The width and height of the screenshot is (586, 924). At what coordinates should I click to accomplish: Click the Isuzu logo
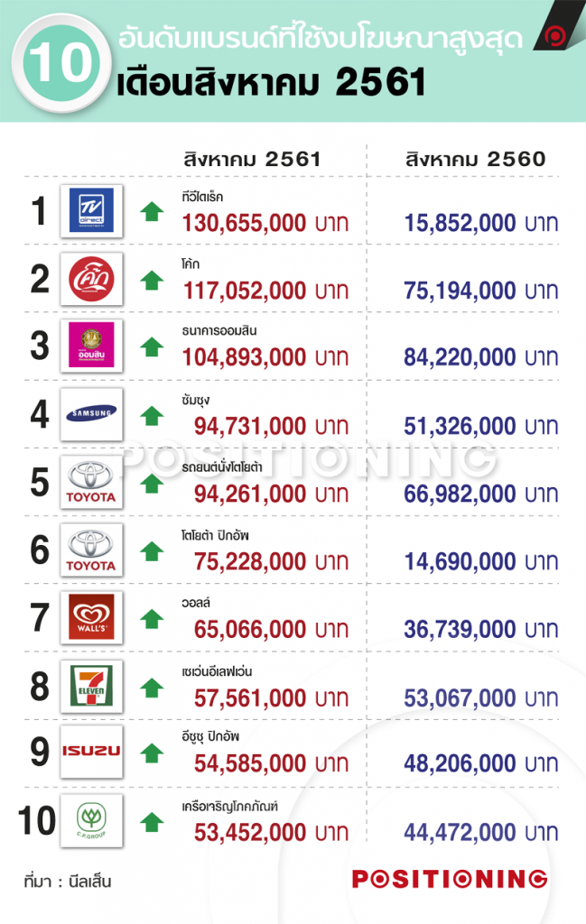click(91, 752)
